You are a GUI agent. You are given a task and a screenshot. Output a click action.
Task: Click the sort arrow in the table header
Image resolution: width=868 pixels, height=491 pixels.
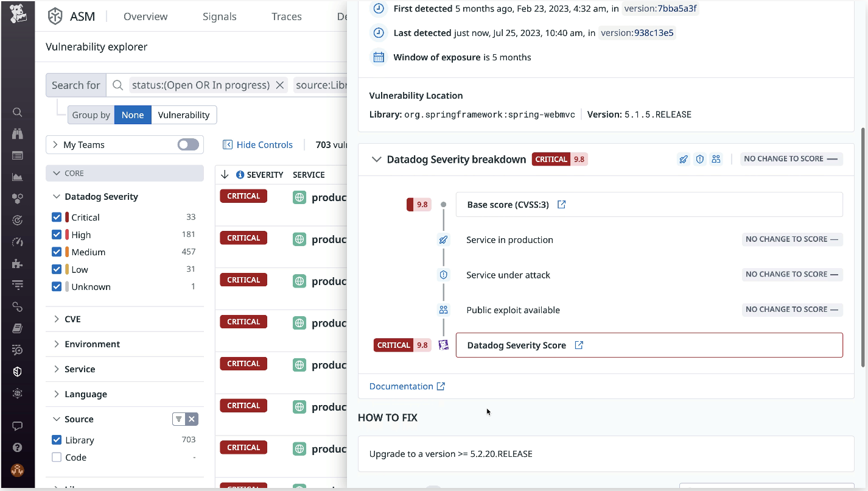tap(225, 175)
